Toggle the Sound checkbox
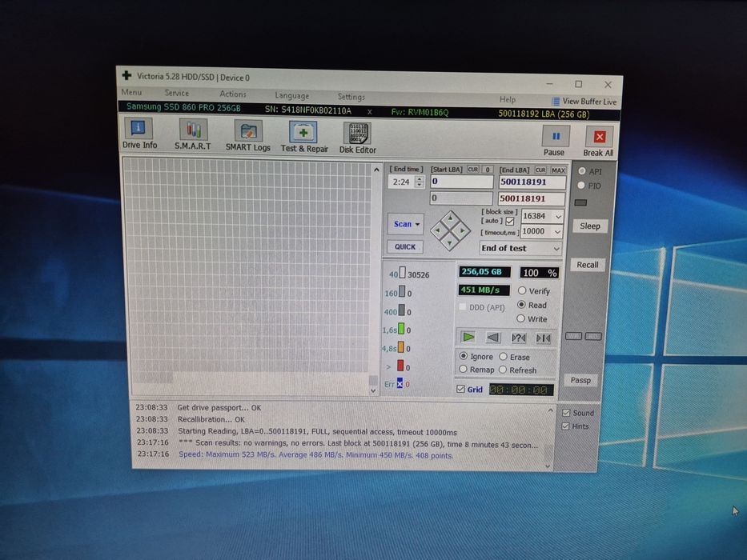747x560 pixels. (x=566, y=412)
